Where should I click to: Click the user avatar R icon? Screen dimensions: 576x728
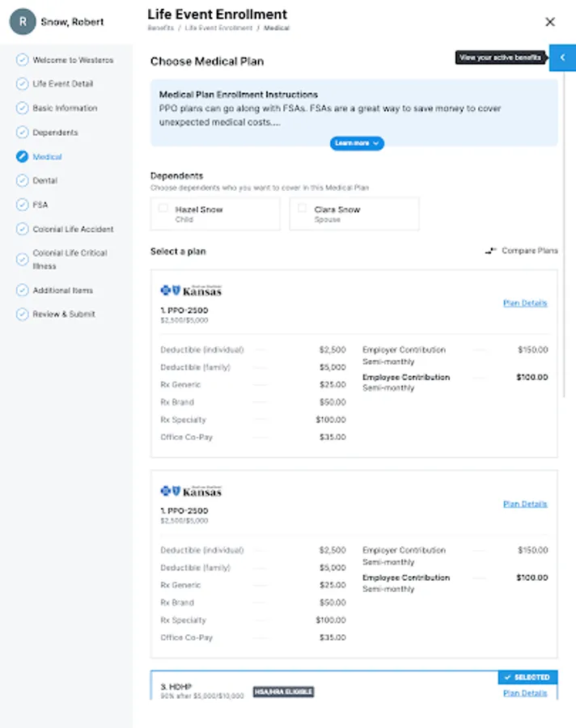pos(23,22)
